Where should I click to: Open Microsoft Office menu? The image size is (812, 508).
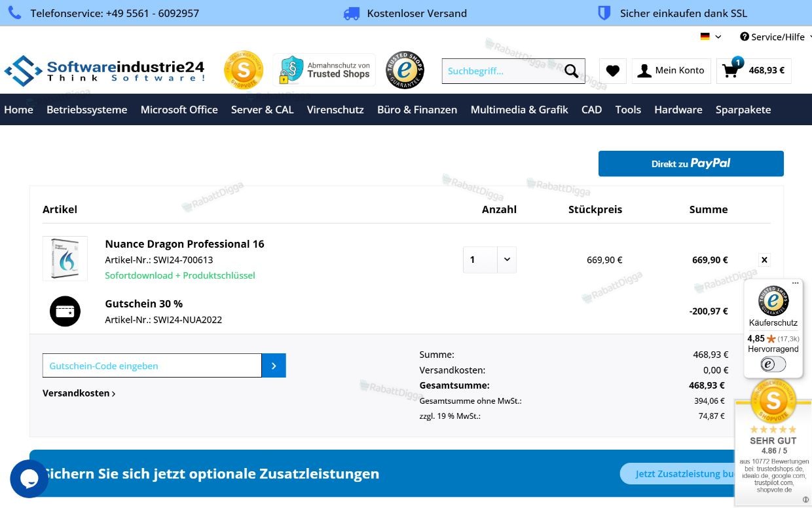[x=179, y=109]
